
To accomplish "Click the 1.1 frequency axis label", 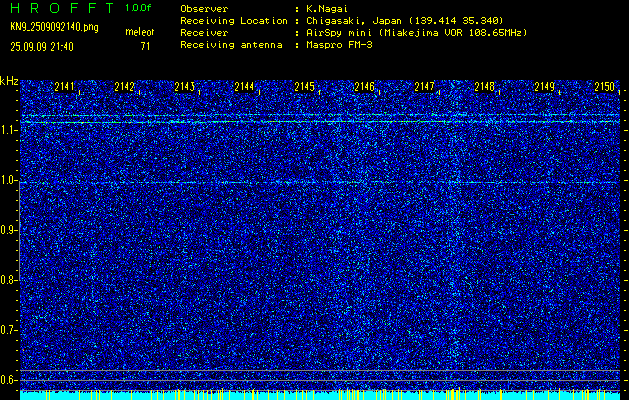I will 7,130.
